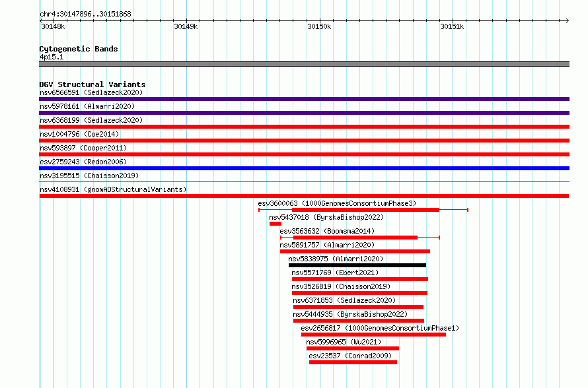Click the red bar under nsv3526819

click(x=359, y=293)
